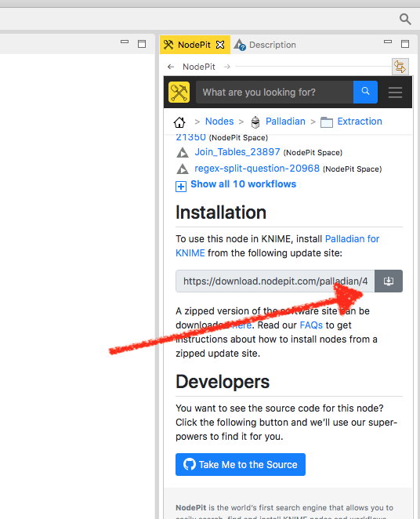Click the install button beside the URL
420x519 pixels.
click(389, 281)
